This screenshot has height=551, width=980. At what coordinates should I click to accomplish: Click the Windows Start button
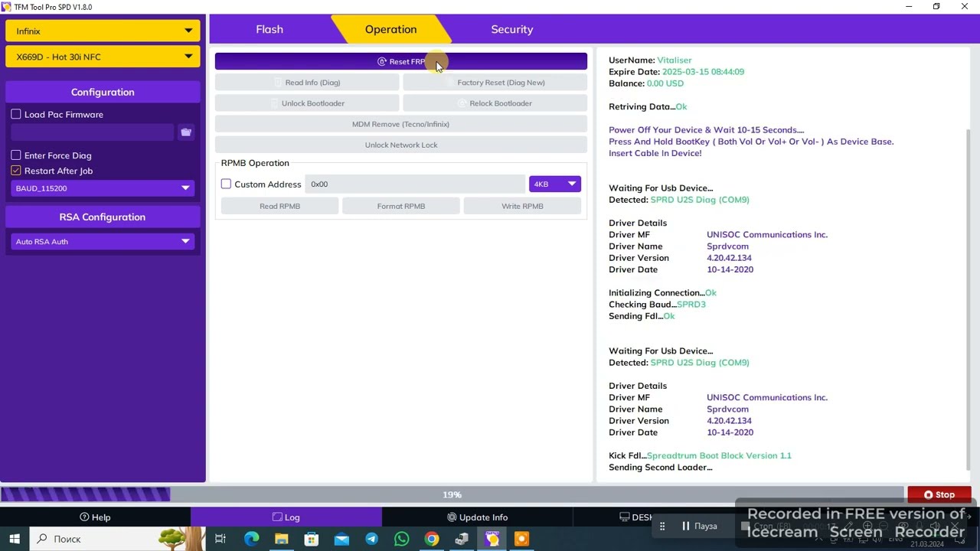(x=15, y=539)
